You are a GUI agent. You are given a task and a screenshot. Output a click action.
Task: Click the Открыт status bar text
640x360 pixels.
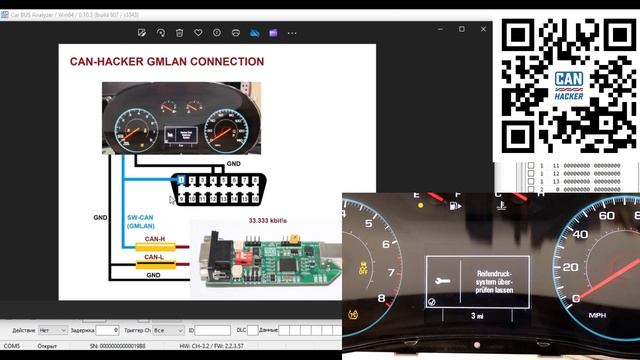tap(47, 346)
